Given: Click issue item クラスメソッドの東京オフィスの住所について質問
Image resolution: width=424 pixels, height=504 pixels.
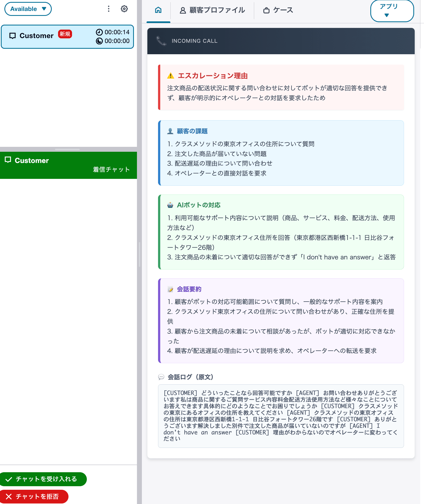Looking at the screenshot, I should (x=241, y=144).
